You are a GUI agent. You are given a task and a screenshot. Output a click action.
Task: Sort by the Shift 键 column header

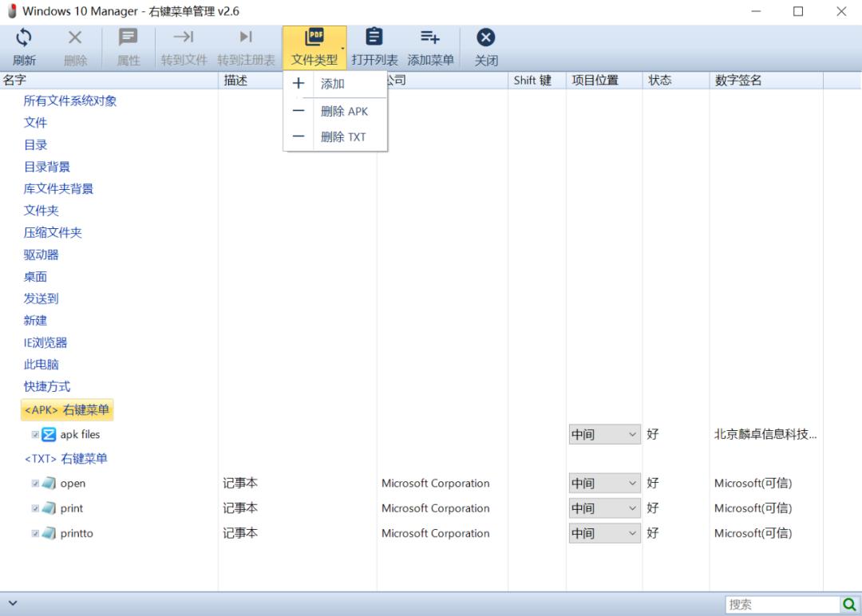tap(536, 81)
